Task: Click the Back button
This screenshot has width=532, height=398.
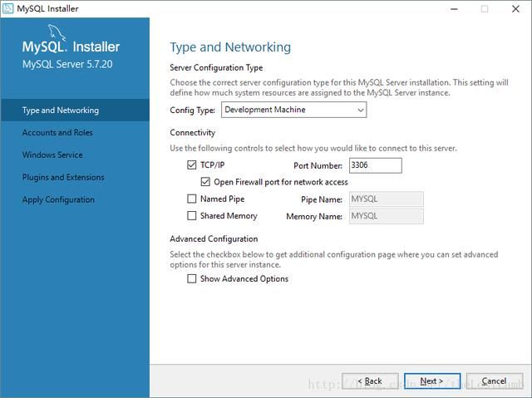Action: pos(370,381)
